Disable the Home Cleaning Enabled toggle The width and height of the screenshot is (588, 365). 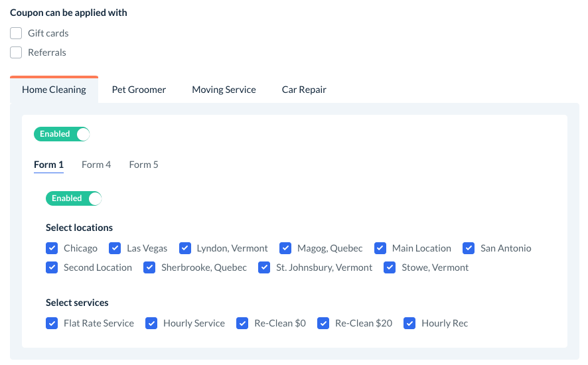click(62, 134)
